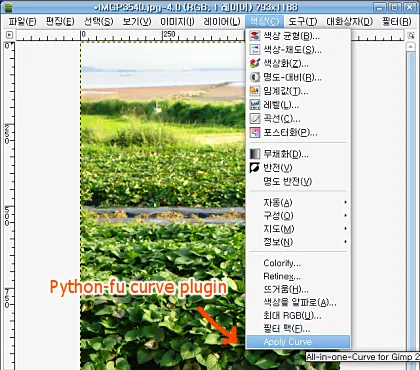420x370 pixels.
Task: Open the 도구(T) menu
Action: [303, 22]
